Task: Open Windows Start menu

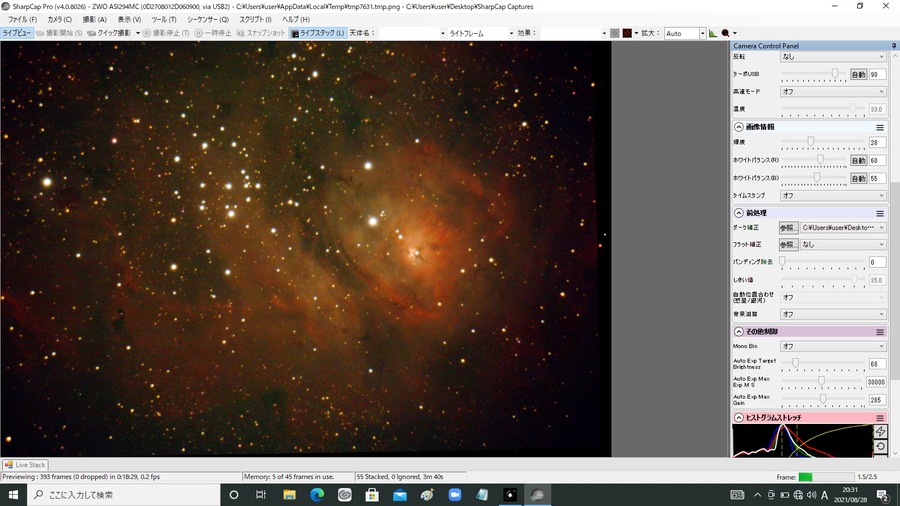Action: 13,495
